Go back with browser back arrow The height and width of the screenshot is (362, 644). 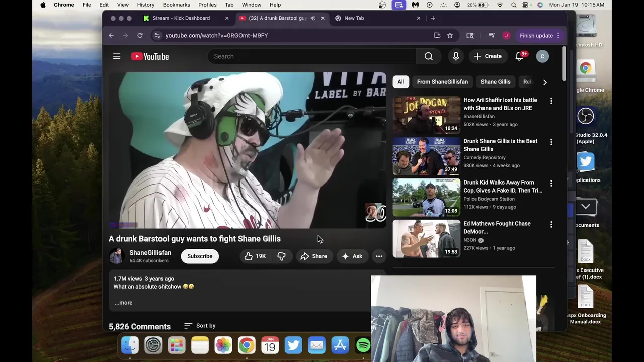point(111,35)
